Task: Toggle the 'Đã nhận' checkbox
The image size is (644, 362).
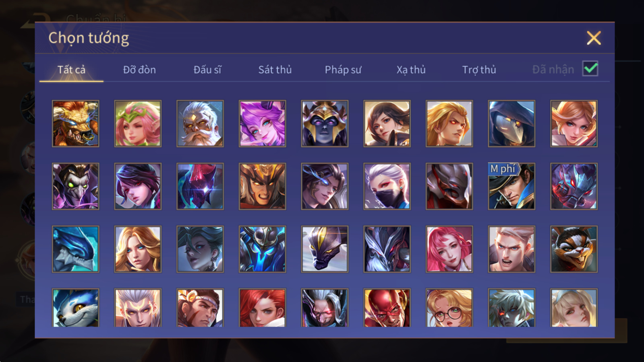Action: point(590,69)
